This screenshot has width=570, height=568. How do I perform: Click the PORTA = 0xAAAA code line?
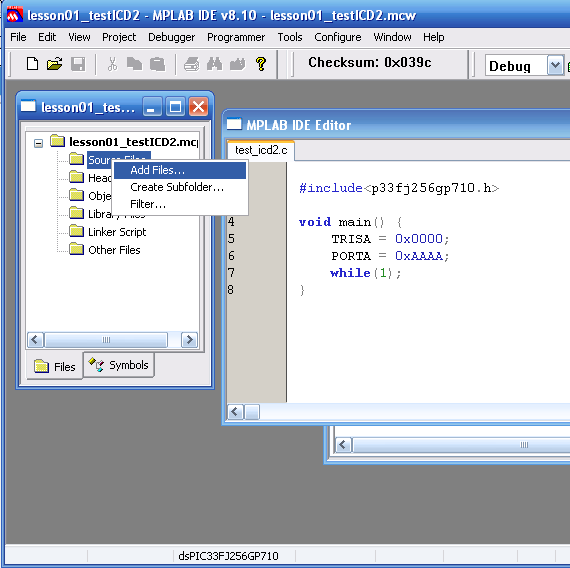coord(390,256)
